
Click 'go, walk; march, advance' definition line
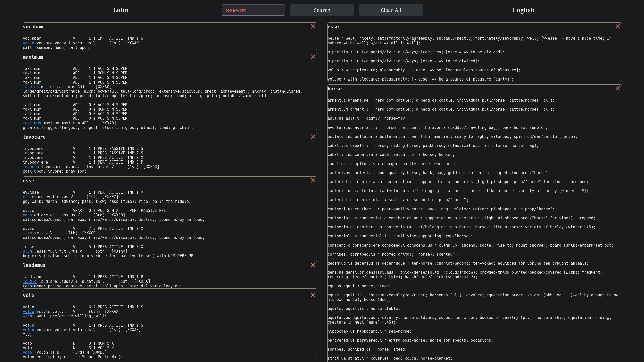pyautogui.click(x=107, y=202)
